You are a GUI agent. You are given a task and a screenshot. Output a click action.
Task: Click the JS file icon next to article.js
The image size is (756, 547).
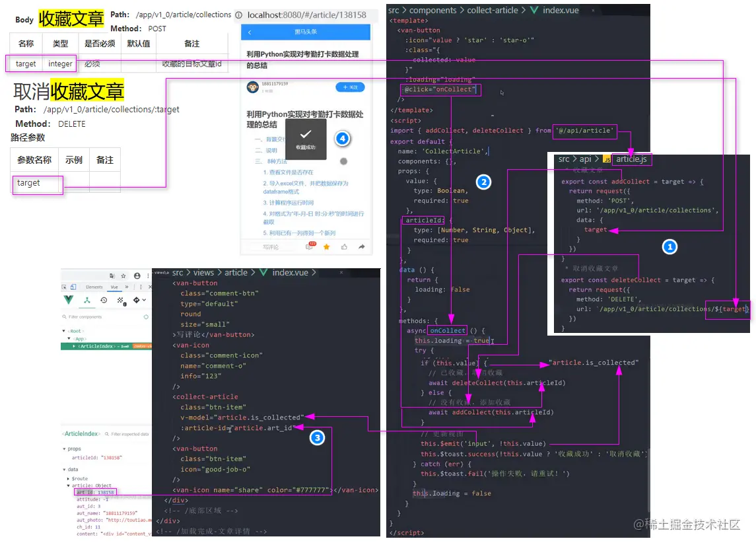pyautogui.click(x=607, y=159)
